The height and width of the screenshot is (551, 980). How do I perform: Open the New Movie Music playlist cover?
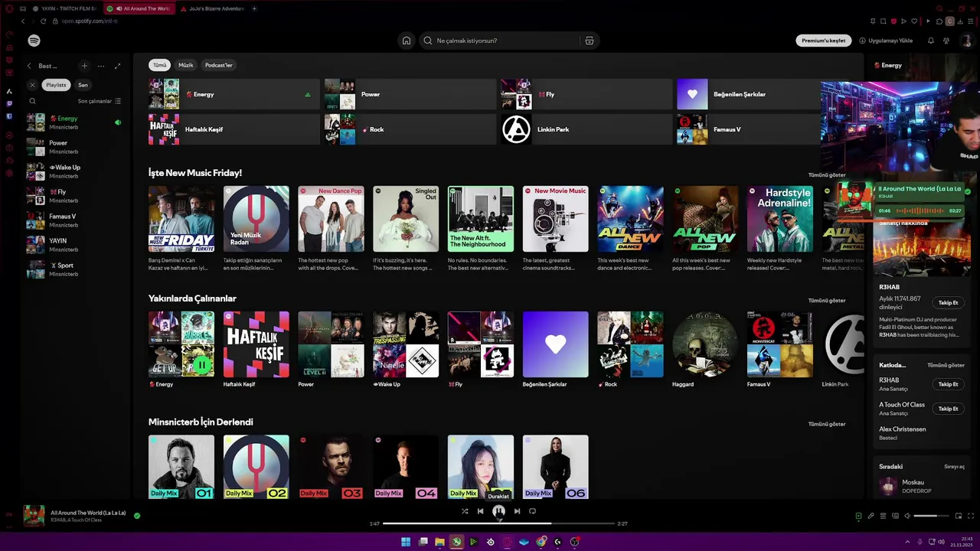[x=556, y=219]
